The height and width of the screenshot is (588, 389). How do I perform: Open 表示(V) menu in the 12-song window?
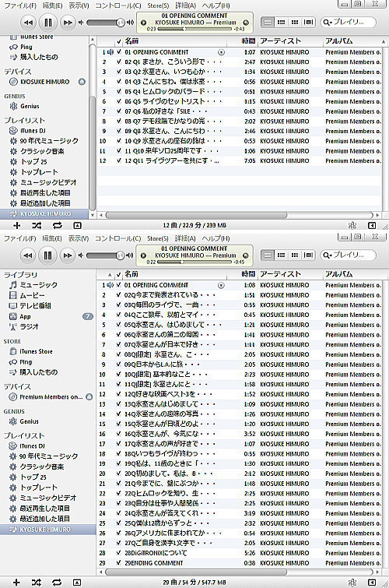click(79, 5)
